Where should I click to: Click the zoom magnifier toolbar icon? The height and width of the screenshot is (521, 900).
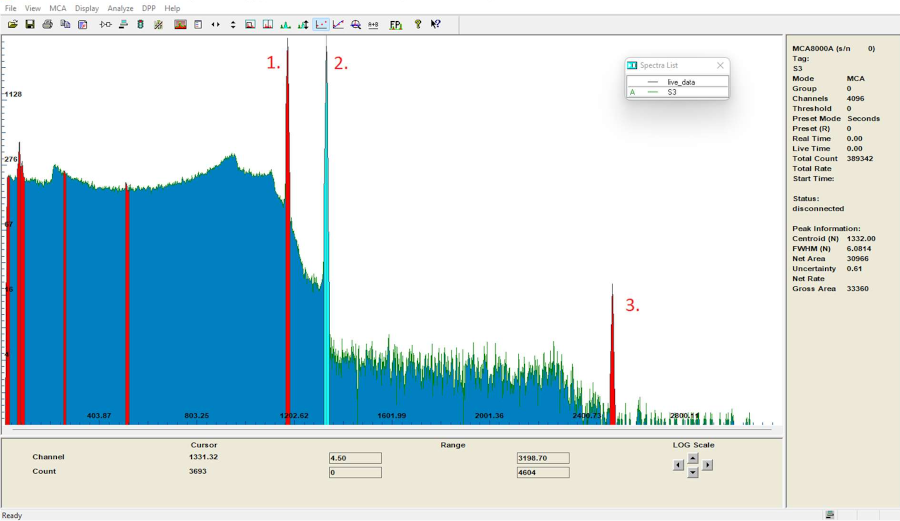356,24
